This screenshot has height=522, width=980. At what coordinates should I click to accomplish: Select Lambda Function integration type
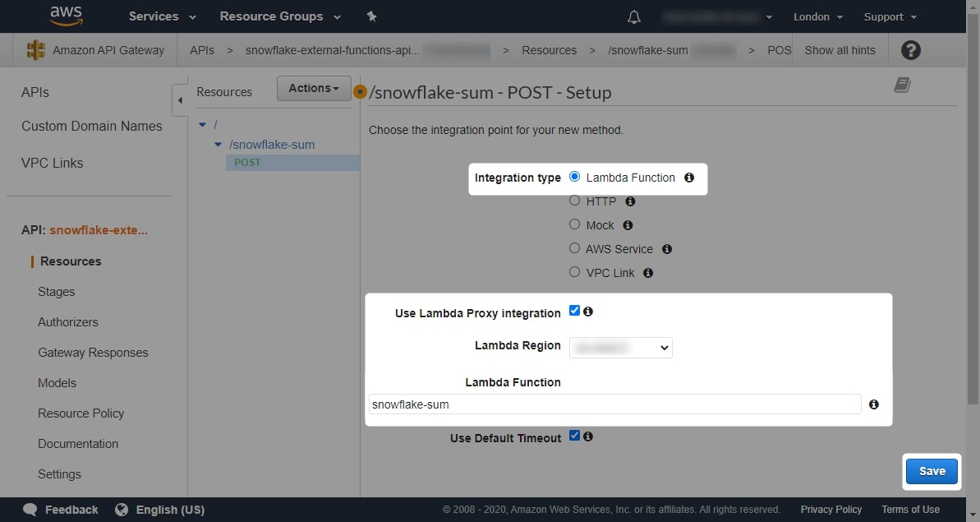(x=574, y=177)
